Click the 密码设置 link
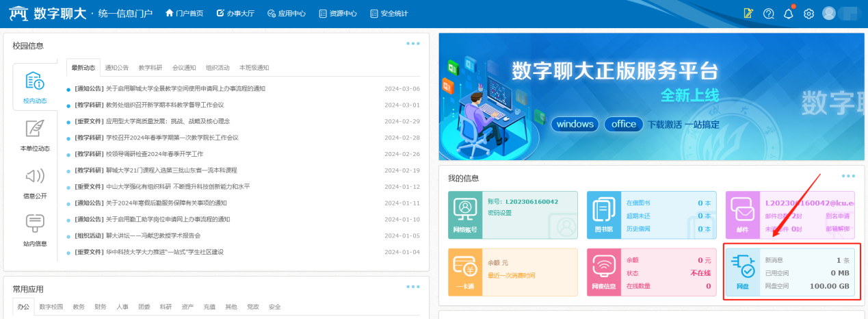Viewport: 868px width, 319px height. [x=499, y=213]
